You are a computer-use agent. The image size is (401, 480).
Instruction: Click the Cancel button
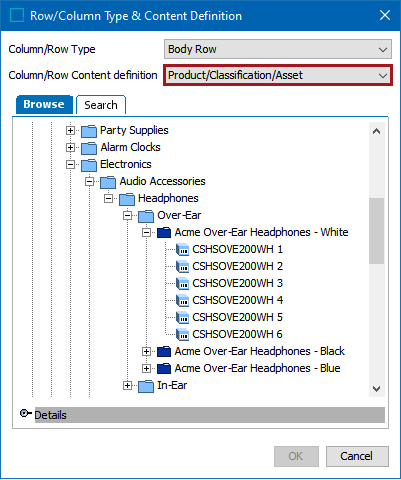click(x=357, y=456)
